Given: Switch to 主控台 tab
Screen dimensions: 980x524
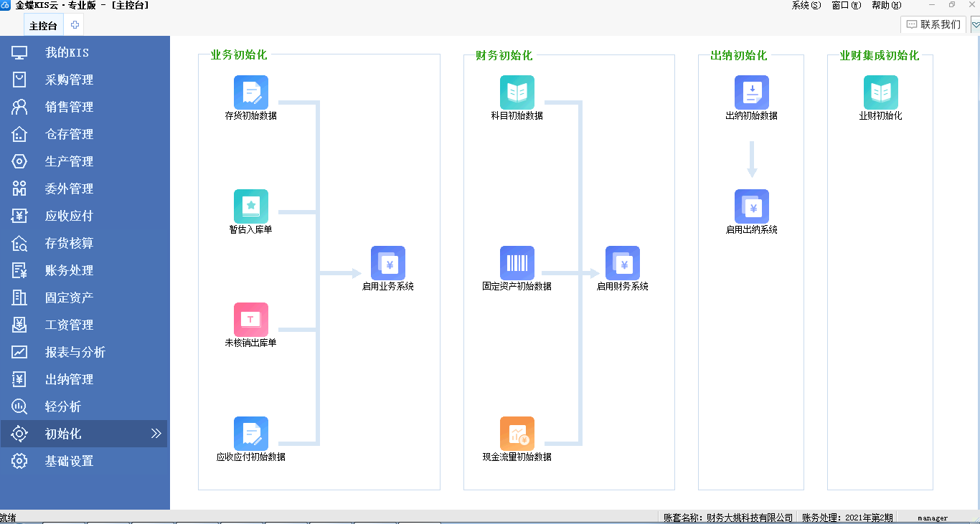Looking at the screenshot, I should (x=43, y=25).
